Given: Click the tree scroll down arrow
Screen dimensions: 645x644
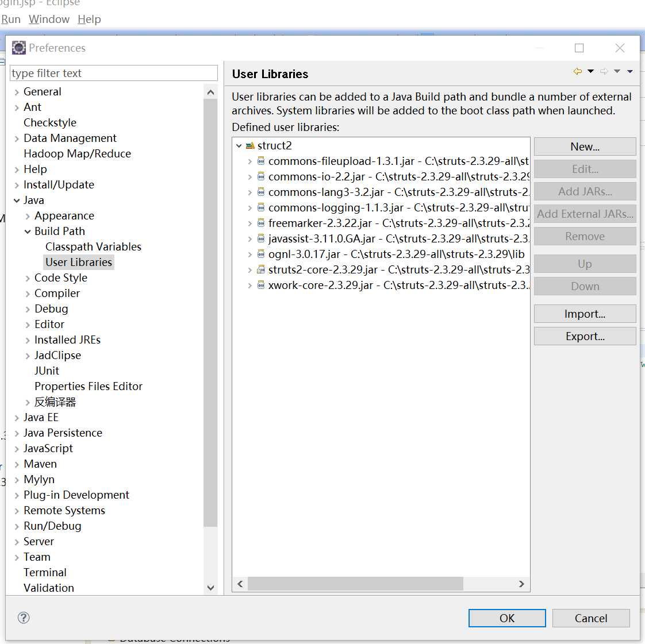Looking at the screenshot, I should tap(210, 587).
